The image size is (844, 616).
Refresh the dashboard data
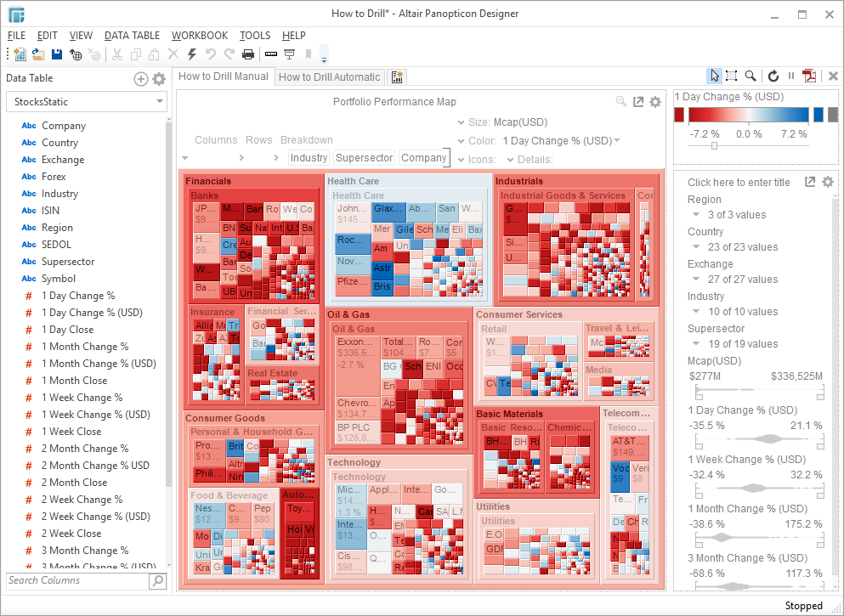tap(772, 76)
